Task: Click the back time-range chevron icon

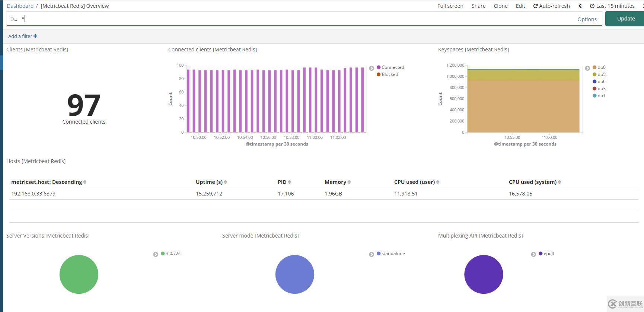Action: [580, 6]
